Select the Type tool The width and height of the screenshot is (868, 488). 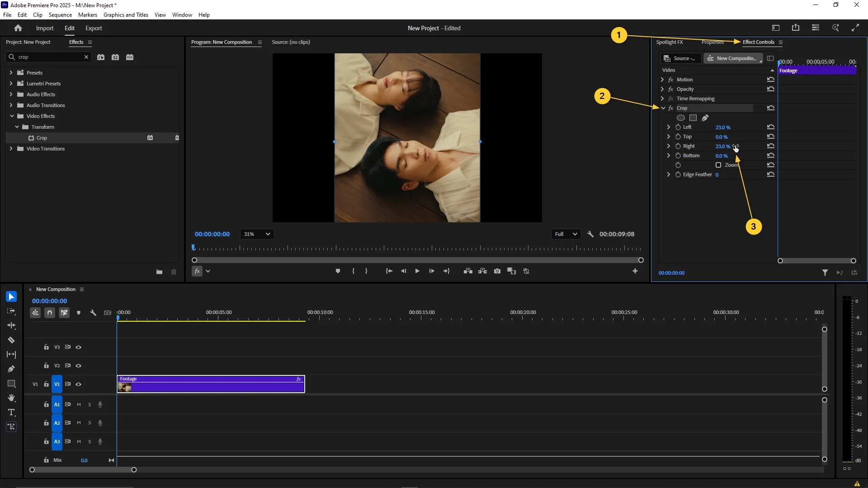point(11,412)
